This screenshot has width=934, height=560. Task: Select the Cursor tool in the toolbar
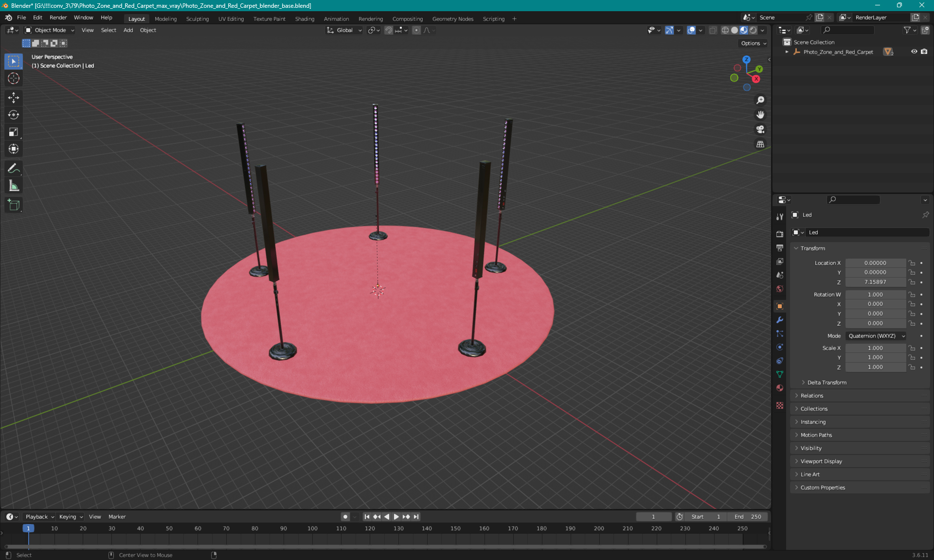point(14,78)
